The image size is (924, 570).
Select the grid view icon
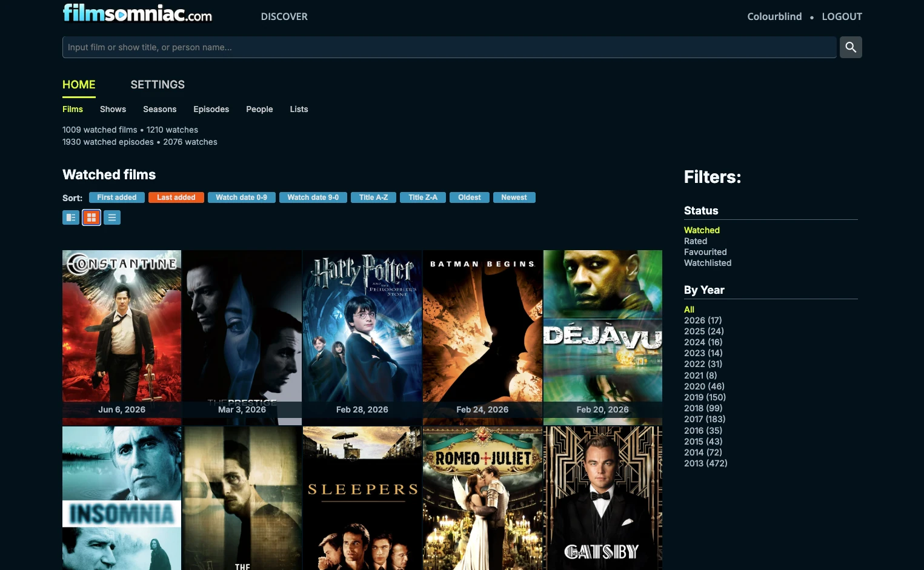[91, 217]
